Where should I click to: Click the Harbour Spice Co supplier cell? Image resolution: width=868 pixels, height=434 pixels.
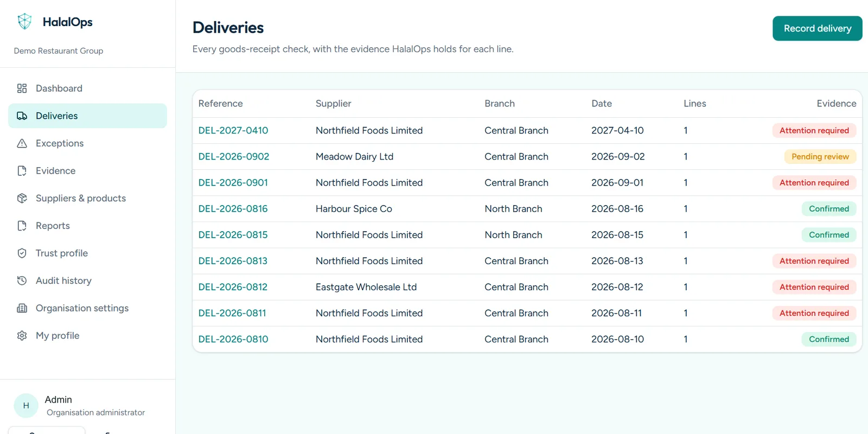click(x=354, y=209)
